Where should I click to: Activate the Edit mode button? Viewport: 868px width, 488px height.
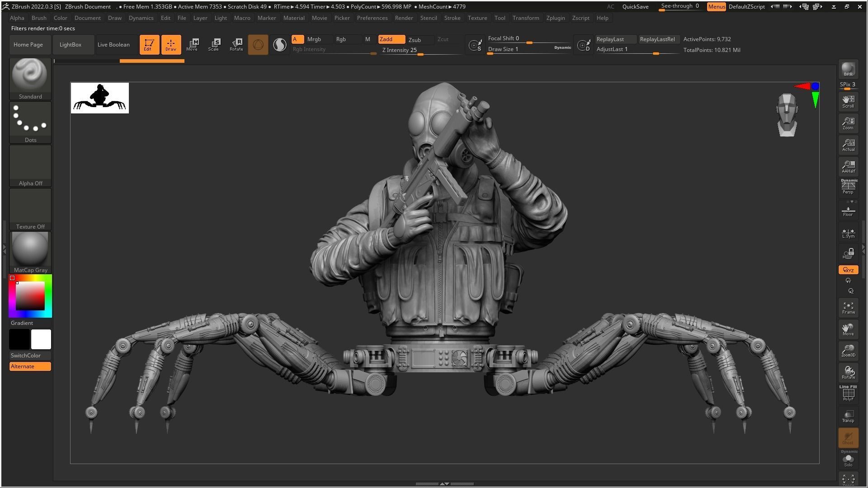149,44
